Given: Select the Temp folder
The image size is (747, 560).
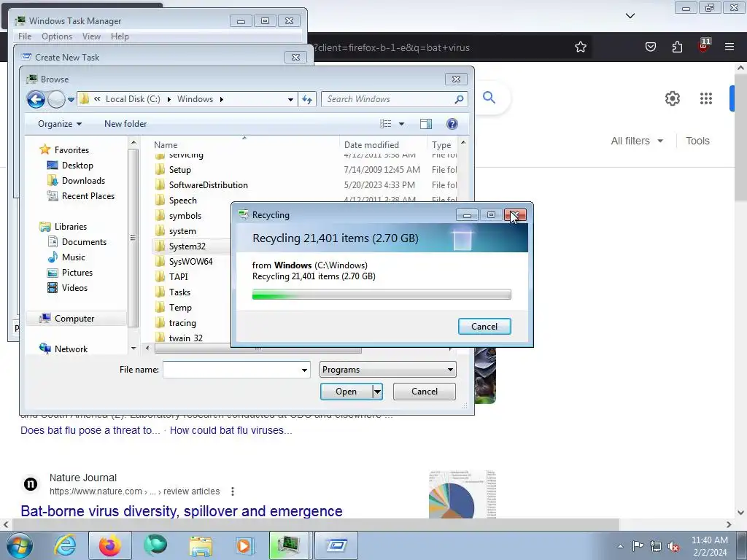Looking at the screenshot, I should click(180, 308).
